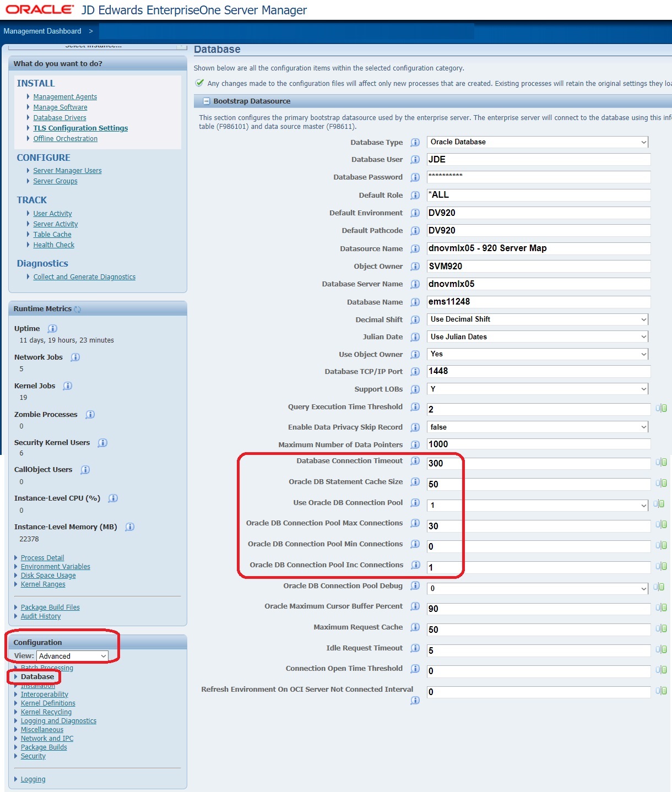The width and height of the screenshot is (672, 792).
Task: Open the Oracle DB Connection Pool Debug dropdown
Action: (x=538, y=589)
